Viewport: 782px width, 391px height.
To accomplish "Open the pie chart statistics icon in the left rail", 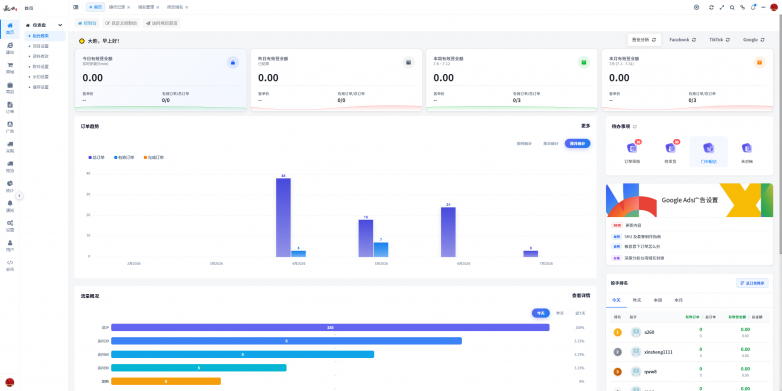I will 10,184.
